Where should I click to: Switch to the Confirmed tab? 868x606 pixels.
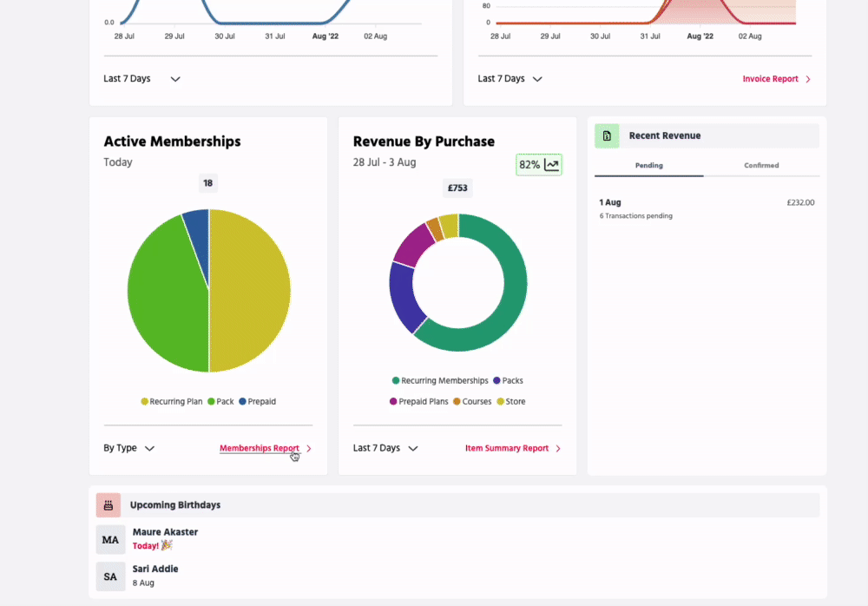pos(761,165)
